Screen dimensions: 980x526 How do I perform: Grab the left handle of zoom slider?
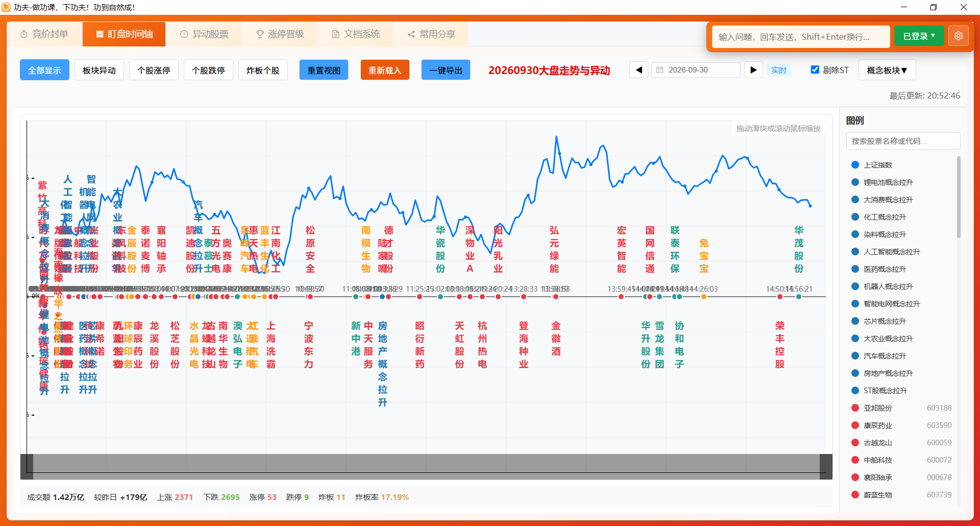pos(27,467)
